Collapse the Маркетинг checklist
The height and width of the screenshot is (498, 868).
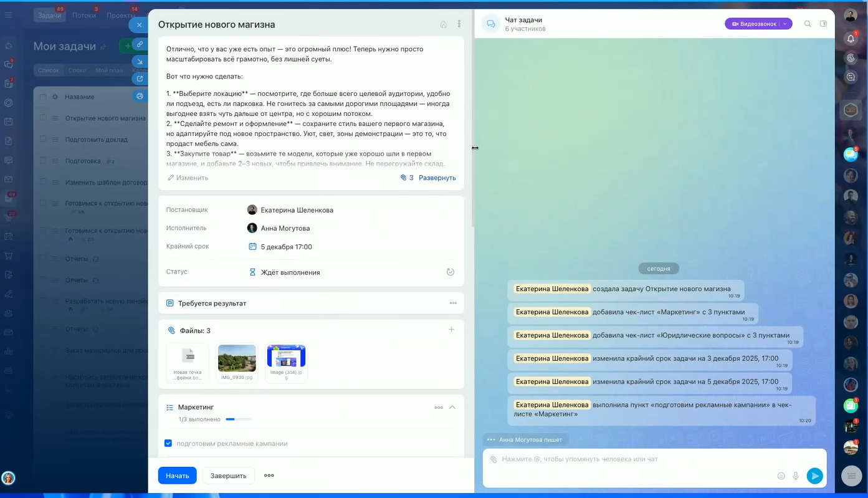click(452, 408)
